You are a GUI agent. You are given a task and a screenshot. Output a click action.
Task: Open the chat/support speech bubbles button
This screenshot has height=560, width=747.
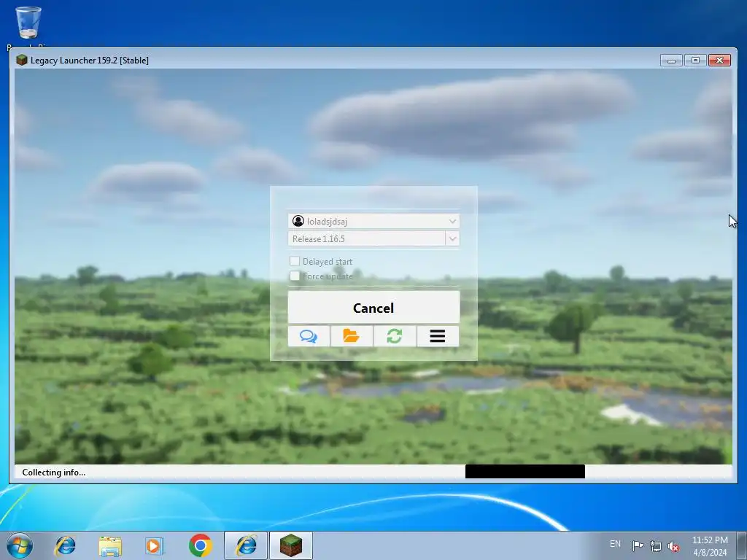pyautogui.click(x=309, y=336)
